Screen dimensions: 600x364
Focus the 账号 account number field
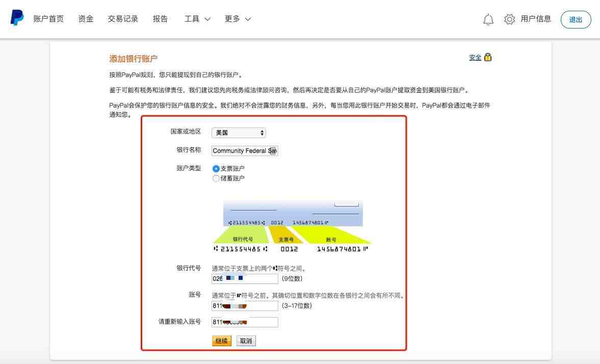245,306
